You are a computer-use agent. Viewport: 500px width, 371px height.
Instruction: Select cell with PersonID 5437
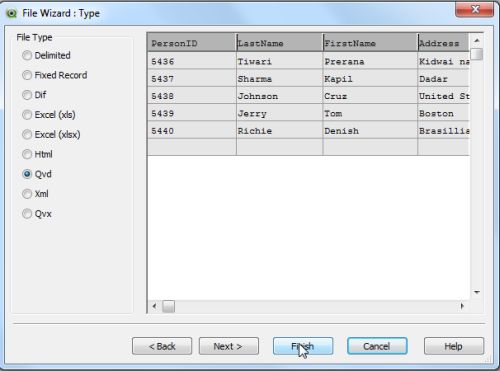192,79
